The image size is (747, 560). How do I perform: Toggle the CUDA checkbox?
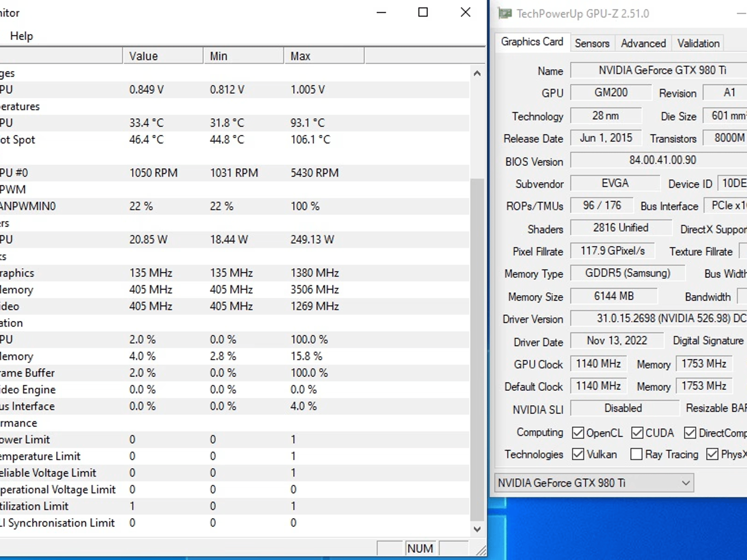pos(637,433)
